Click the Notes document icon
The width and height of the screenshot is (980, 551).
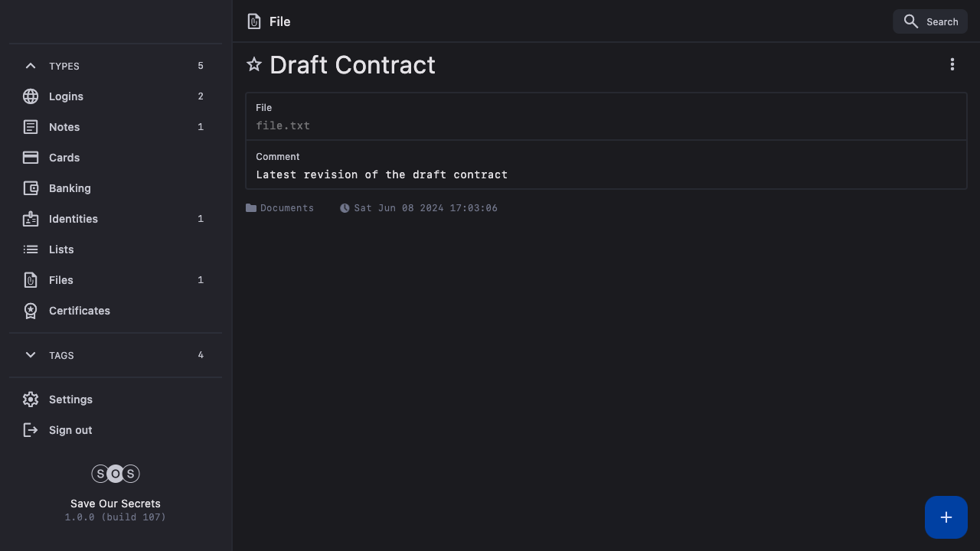31,127
